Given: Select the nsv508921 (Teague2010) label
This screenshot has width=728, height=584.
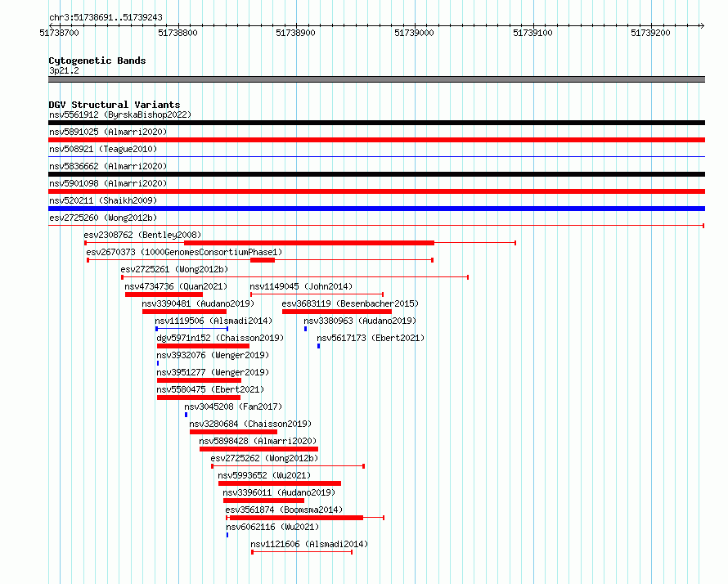Looking at the screenshot, I should [x=103, y=149].
